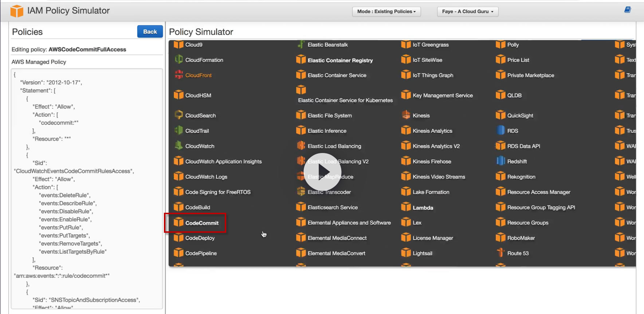Click the CloudWatch service icon
This screenshot has height=314, width=644.
pos(178,146)
